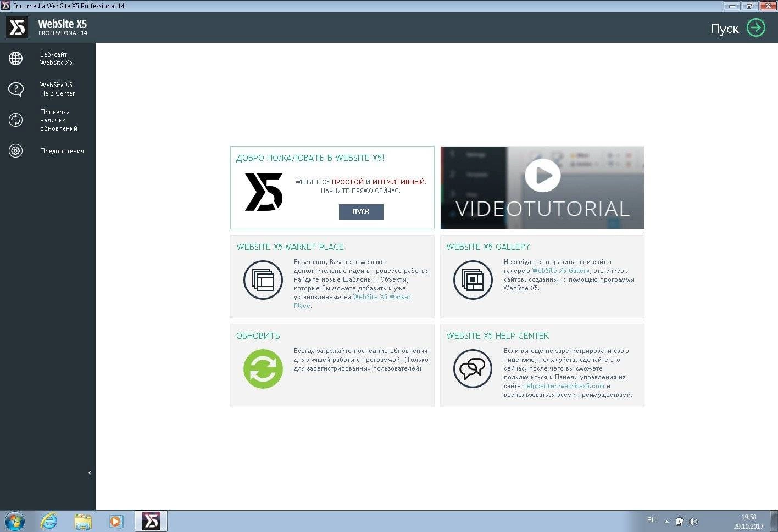The height and width of the screenshot is (532, 778).
Task: Click the volume speaker tray icon
Action: (693, 522)
